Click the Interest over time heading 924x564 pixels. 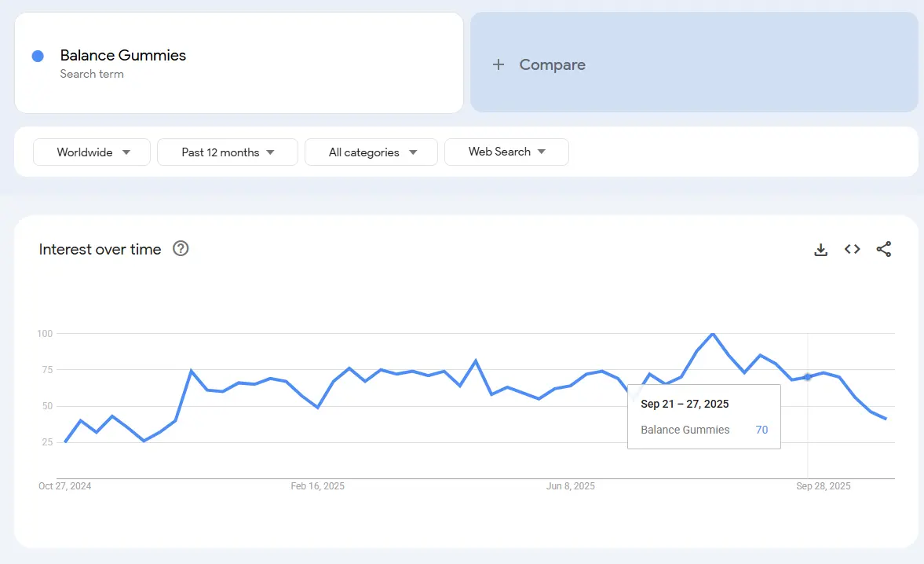[x=100, y=249]
